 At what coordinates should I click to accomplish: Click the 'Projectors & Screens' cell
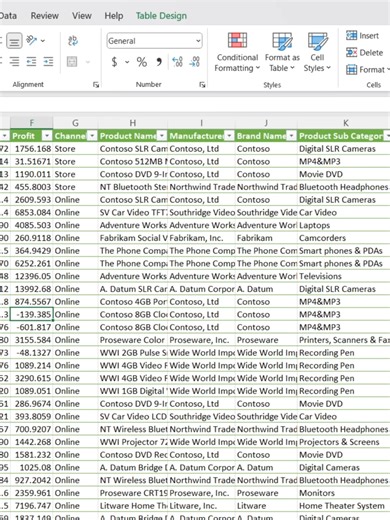pyautogui.click(x=344, y=442)
